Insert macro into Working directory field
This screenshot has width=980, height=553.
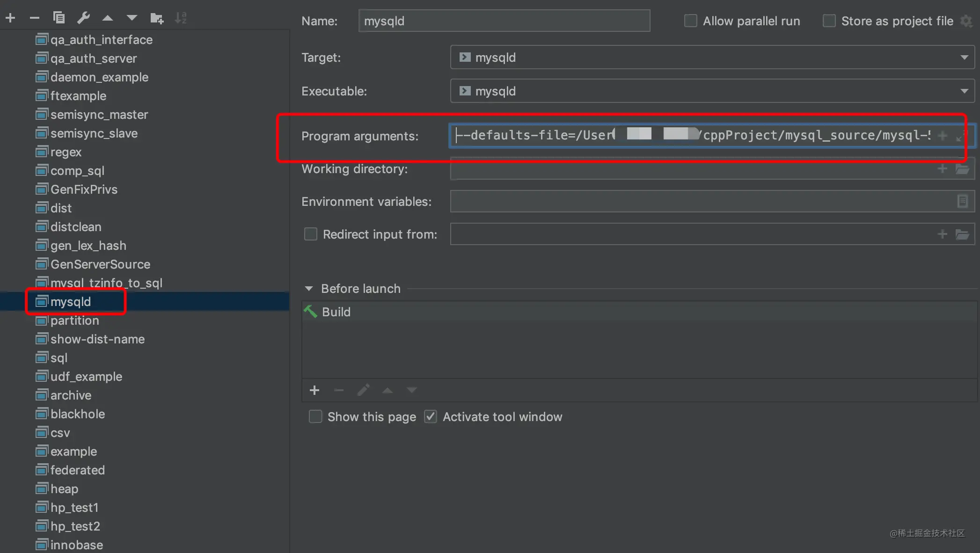(943, 169)
